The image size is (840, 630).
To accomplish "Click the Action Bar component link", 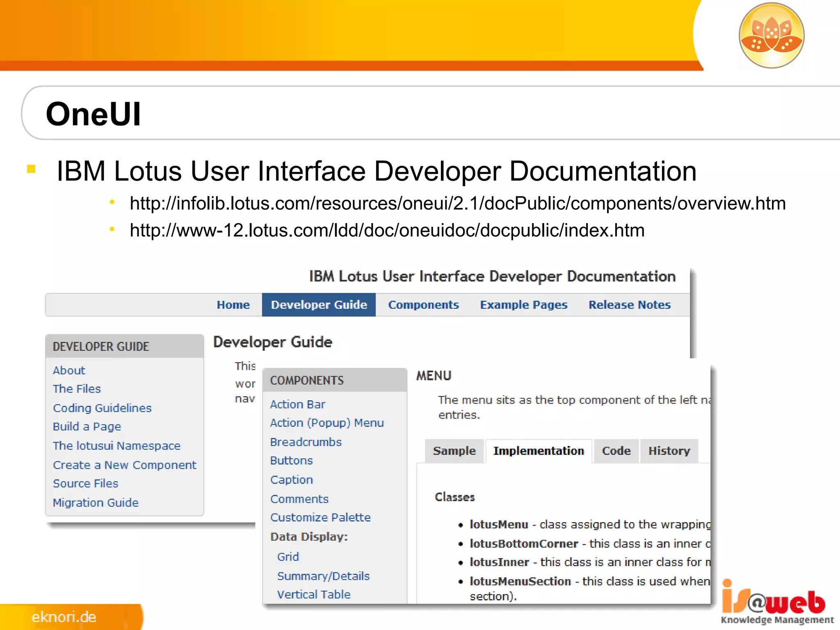I will pyautogui.click(x=297, y=404).
